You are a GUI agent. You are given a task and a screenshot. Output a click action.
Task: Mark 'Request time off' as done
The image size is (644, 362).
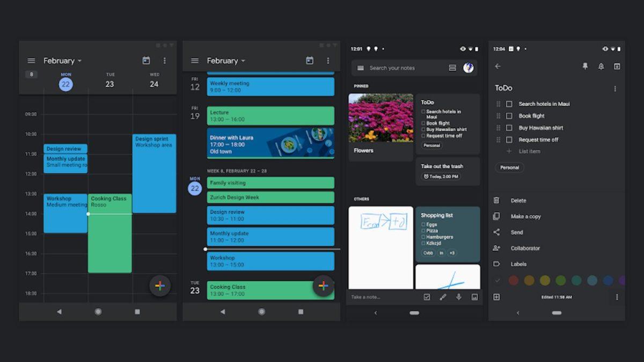[x=509, y=140]
